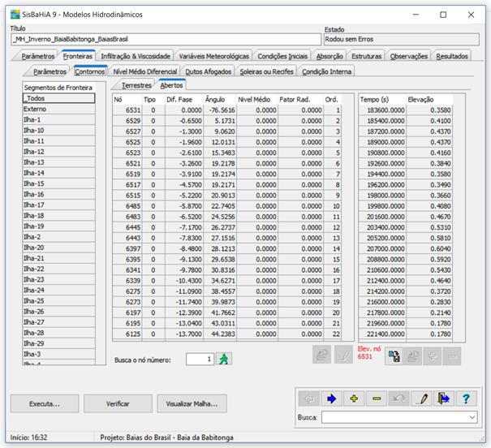Click Ângulo cell 44.2383
This screenshot has height=448, width=491.
click(220, 334)
